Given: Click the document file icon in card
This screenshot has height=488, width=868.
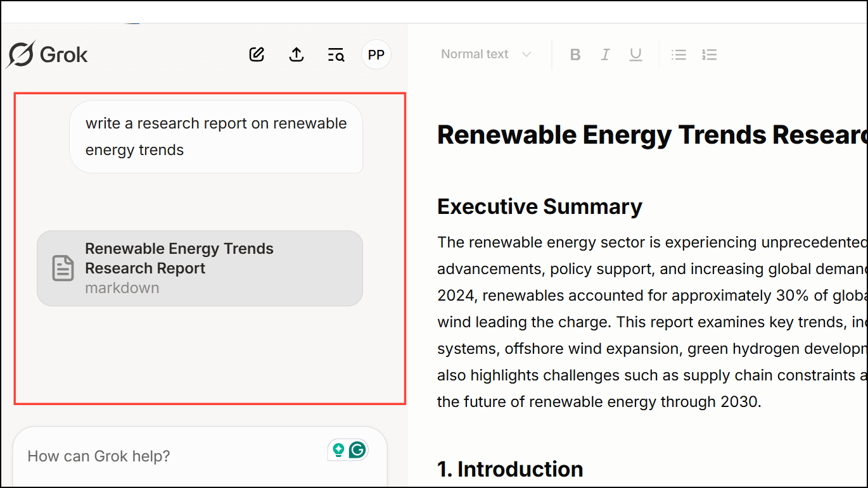Looking at the screenshot, I should (63, 268).
